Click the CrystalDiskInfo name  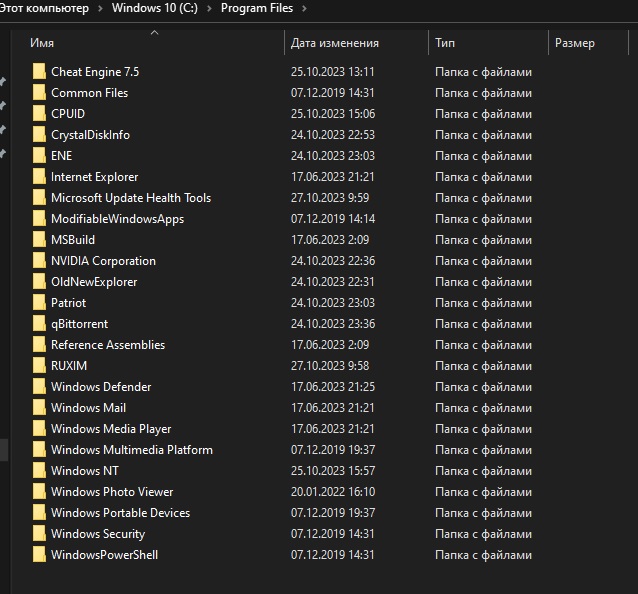(x=90, y=135)
